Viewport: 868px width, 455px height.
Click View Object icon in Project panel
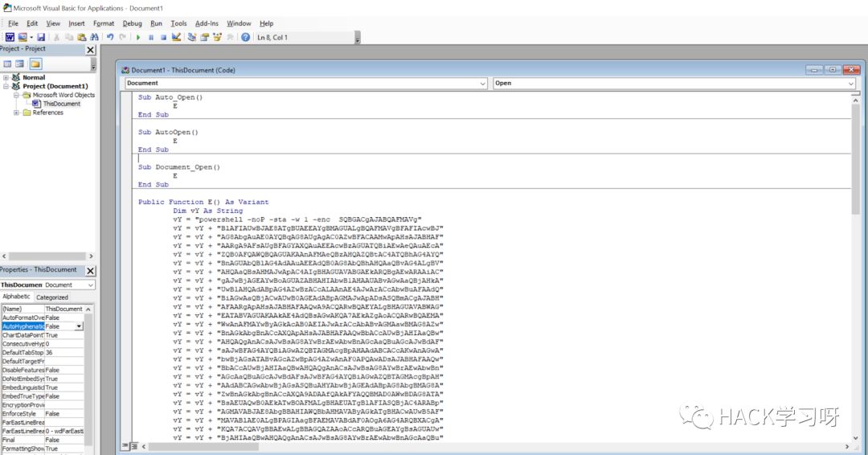pyautogui.click(x=20, y=64)
